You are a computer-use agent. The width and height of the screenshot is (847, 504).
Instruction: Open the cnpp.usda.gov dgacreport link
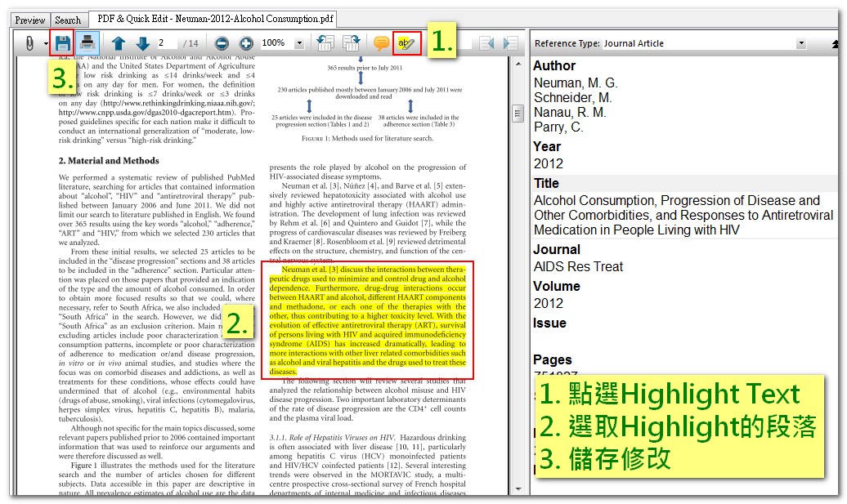(147, 112)
